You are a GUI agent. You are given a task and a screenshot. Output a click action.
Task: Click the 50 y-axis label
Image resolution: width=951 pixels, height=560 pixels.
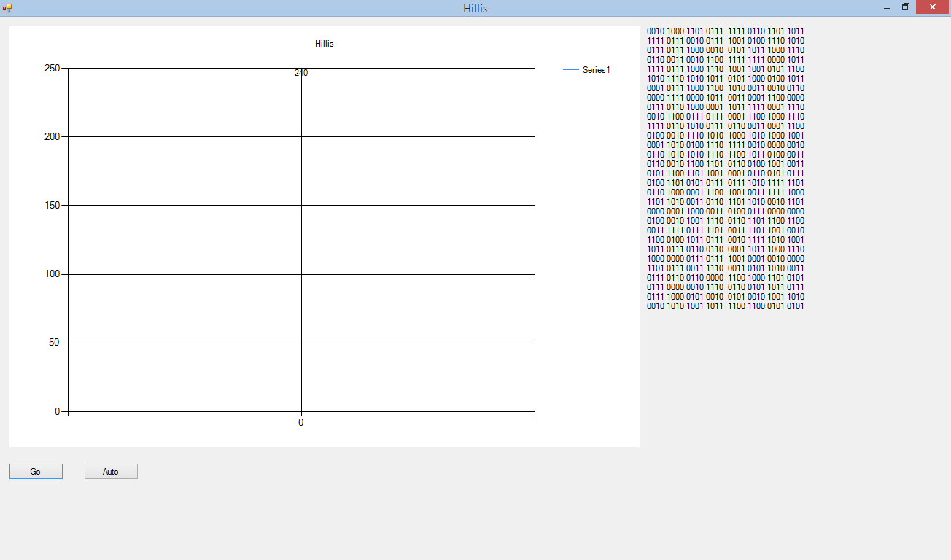tap(54, 343)
